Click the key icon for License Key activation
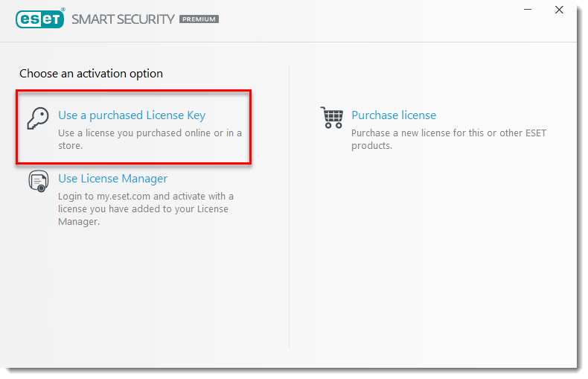Viewport: 588px width, 379px height. pos(36,119)
